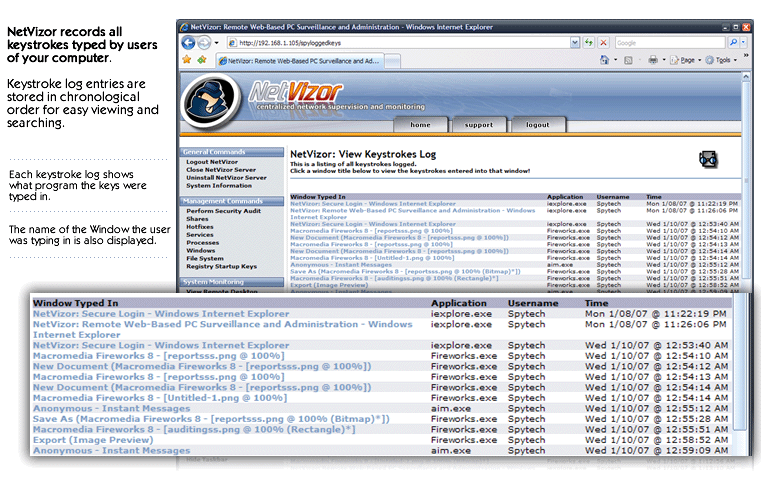Open the home tab on NetVizor
This screenshot has width=761, height=477.
(420, 125)
